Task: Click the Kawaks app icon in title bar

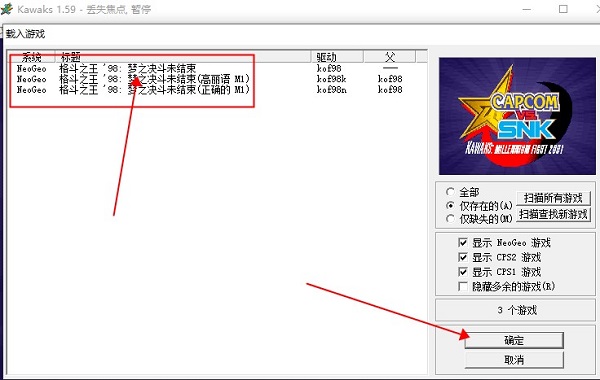Action: (x=7, y=8)
